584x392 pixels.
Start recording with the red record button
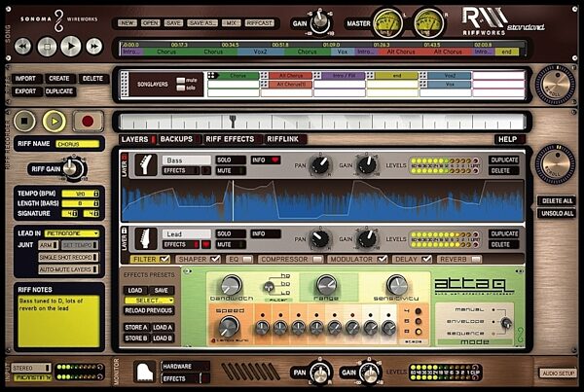(x=88, y=121)
